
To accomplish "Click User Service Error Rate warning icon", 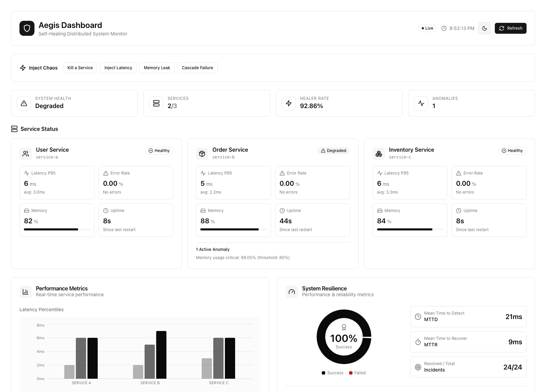I will click(x=106, y=173).
